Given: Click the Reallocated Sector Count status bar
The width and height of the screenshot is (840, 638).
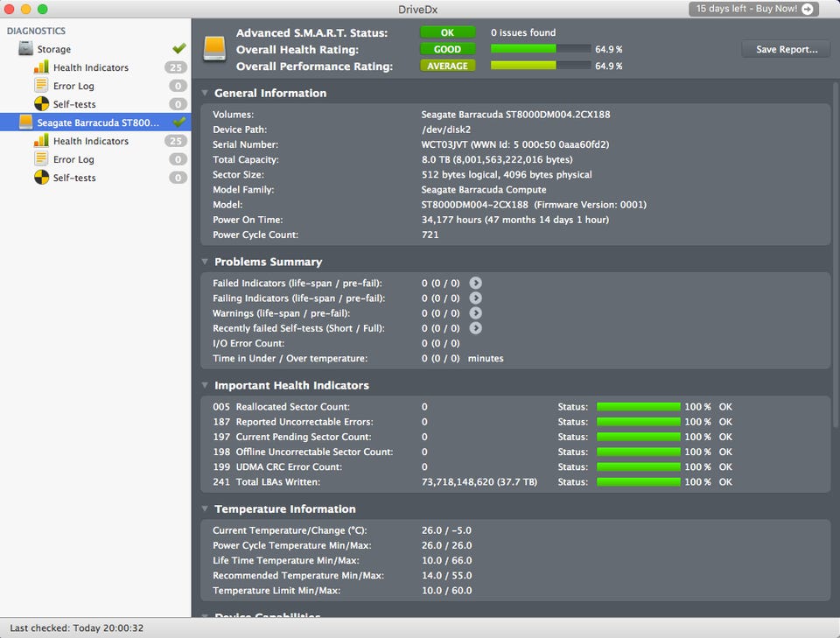Looking at the screenshot, I should (639, 407).
